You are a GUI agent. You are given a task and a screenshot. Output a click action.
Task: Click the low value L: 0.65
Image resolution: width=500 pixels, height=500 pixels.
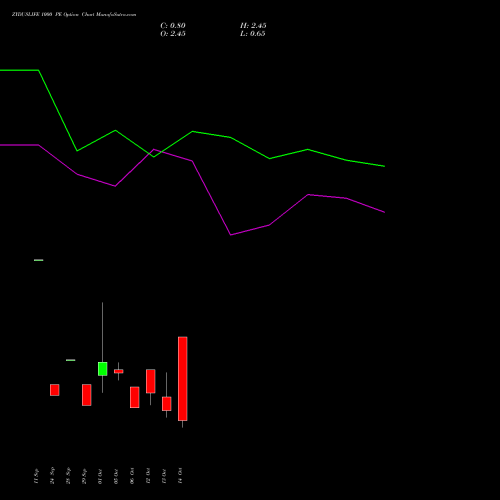pyautogui.click(x=253, y=34)
